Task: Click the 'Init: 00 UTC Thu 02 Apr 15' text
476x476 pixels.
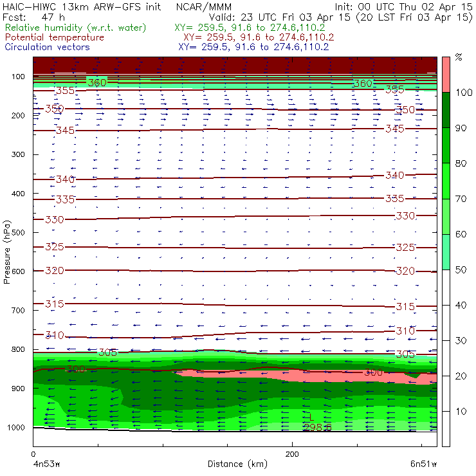Action: point(404,7)
